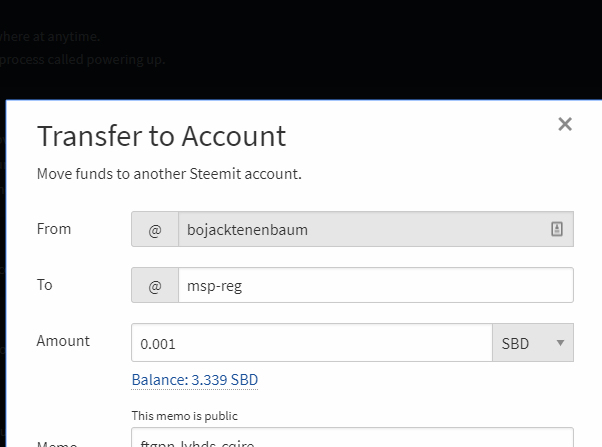Viewport: 602px width, 447px height.
Task: Click the From account field bojacktenenbaum
Action: (376, 229)
